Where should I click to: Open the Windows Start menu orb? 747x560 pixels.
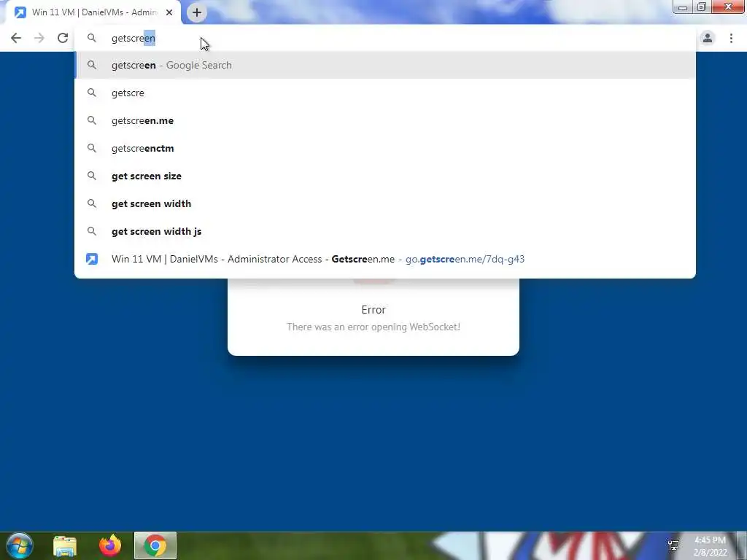point(20,545)
